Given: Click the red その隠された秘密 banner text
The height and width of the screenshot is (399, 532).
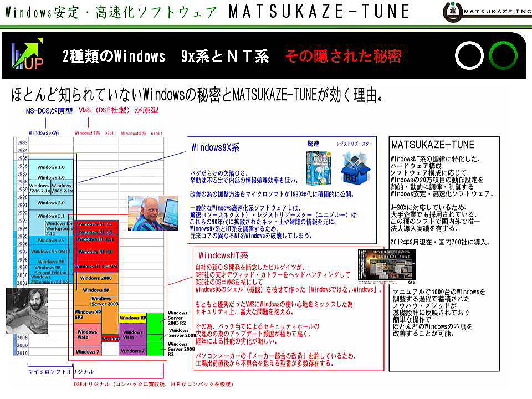Looking at the screenshot, I should click(344, 56).
